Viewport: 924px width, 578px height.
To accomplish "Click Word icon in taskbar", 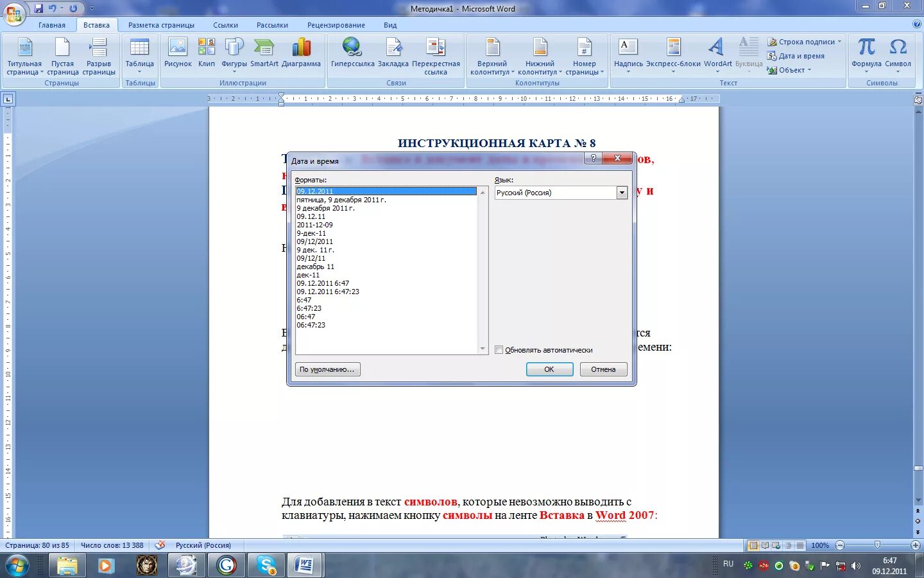I will point(304,565).
